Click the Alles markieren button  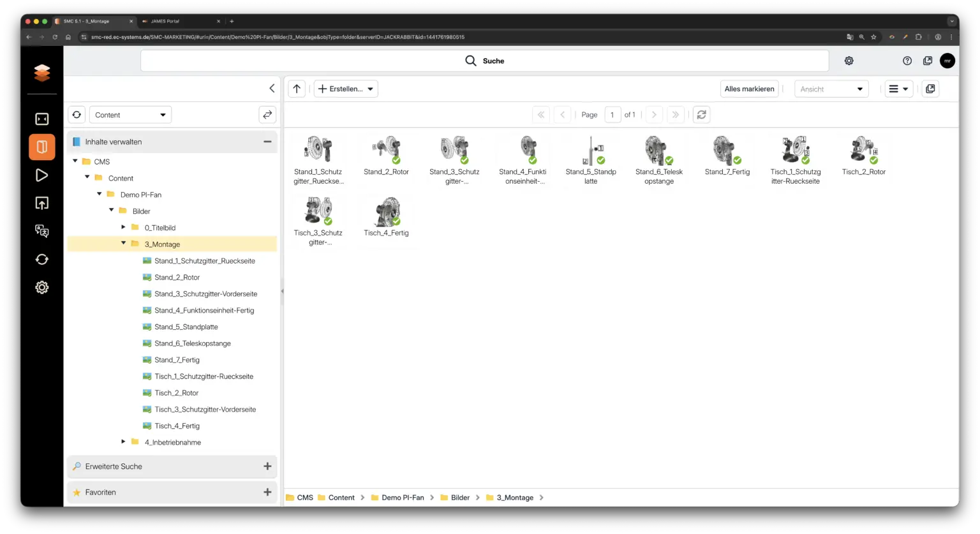(x=749, y=89)
